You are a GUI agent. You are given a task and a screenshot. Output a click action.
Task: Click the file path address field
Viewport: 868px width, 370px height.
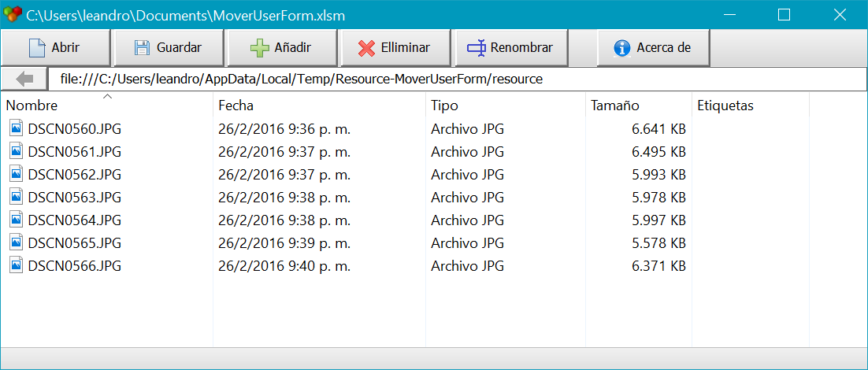point(458,80)
